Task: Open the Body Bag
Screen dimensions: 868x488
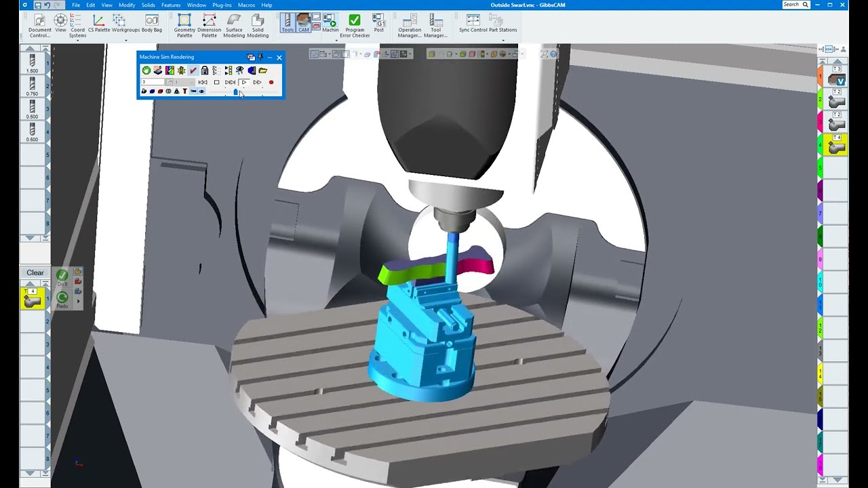Action: pos(152,24)
